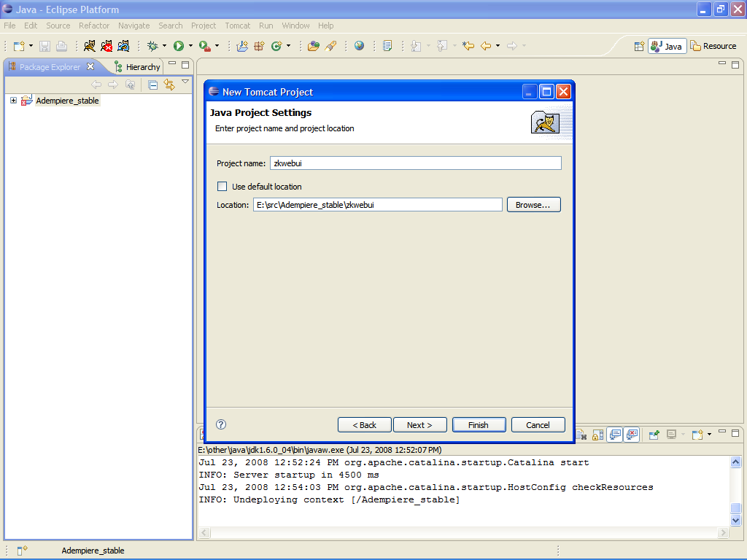Screen dimensions: 747x560
Task: Maximize the Console view panel
Action: click(x=735, y=433)
